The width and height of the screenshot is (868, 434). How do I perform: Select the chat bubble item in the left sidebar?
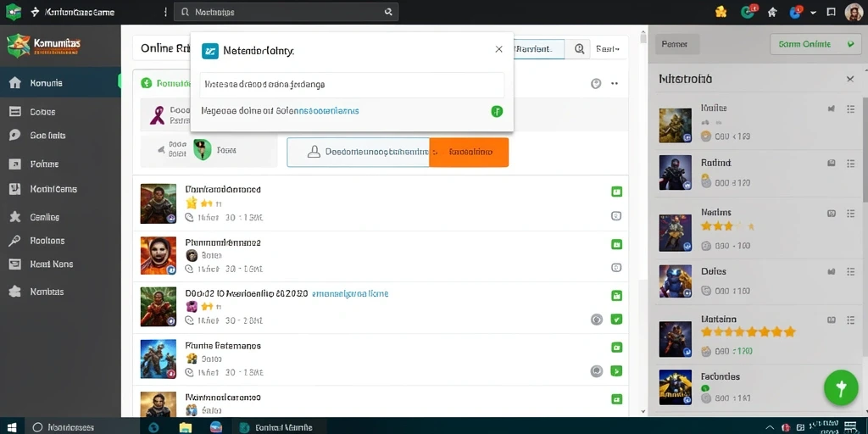15,135
